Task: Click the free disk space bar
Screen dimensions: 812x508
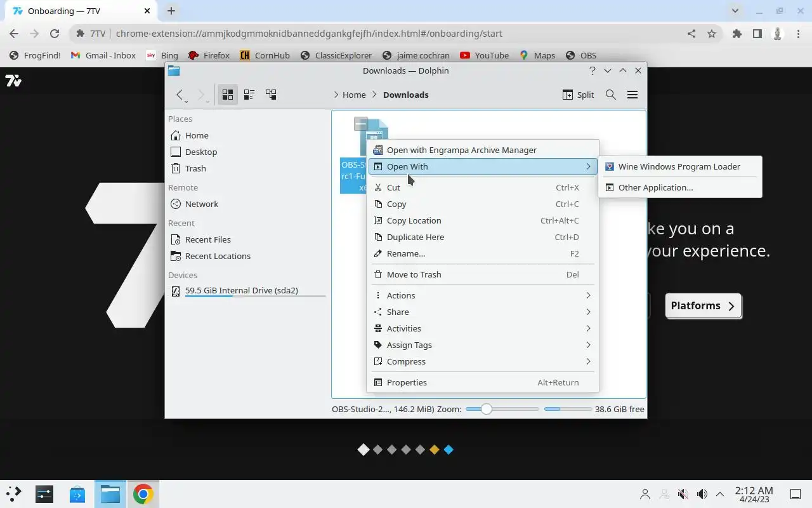Action: coord(568,410)
